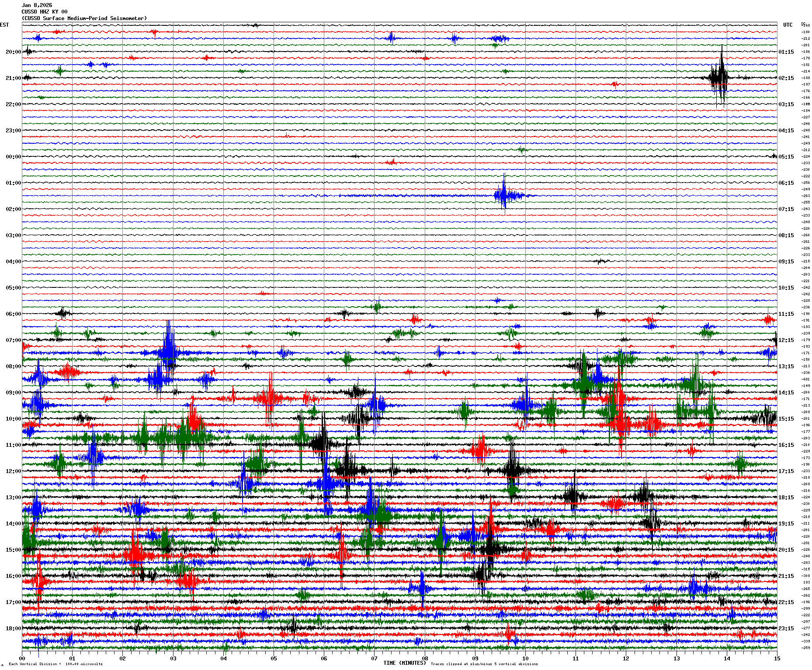The width and height of the screenshot is (812, 670).
Task: Click the EST timezone label
Action: pyautogui.click(x=4, y=25)
